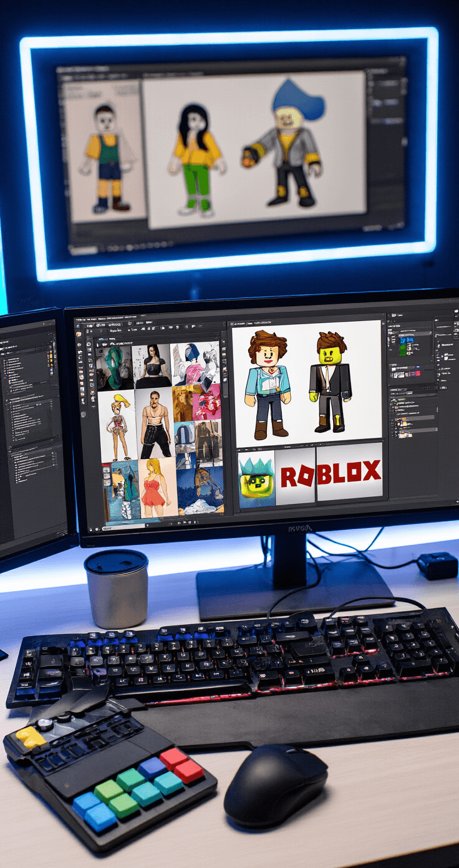
Task: Select the green sculpture reference thumbnail
Action: [x=115, y=367]
